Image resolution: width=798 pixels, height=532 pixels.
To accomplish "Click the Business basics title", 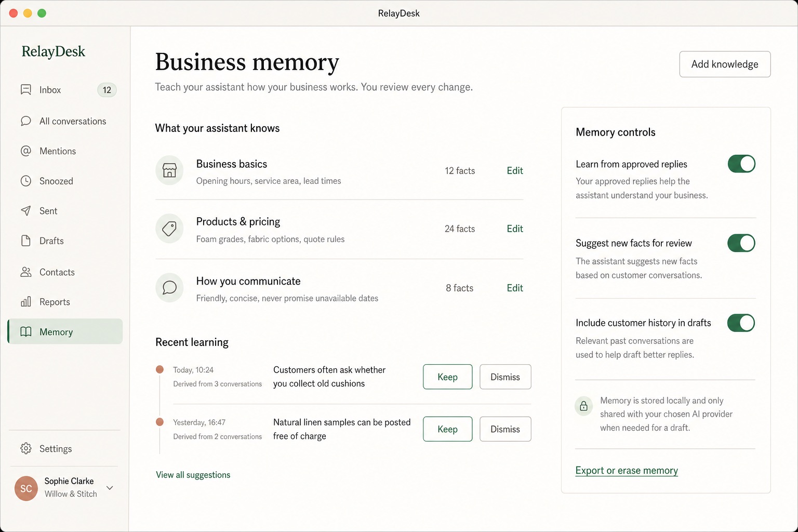I will 232,164.
